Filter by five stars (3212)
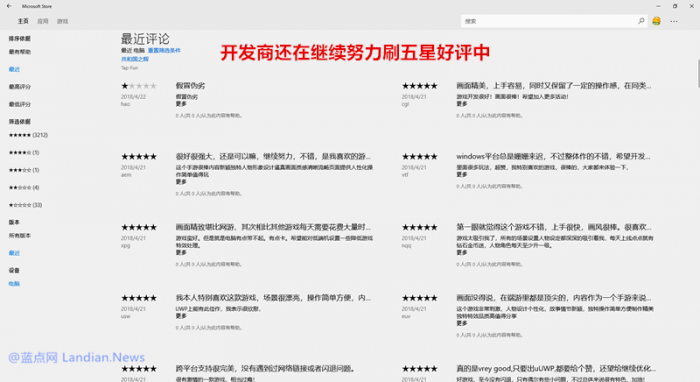 point(29,135)
